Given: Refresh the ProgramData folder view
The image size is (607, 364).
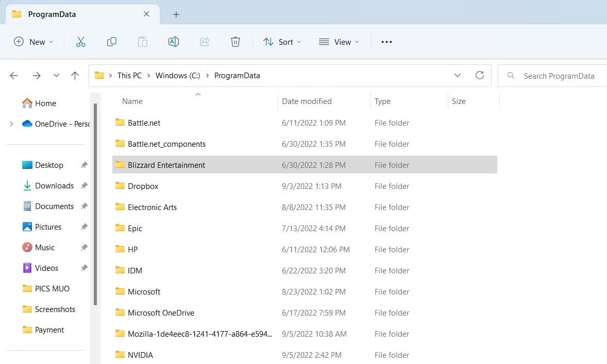Looking at the screenshot, I should click(x=480, y=75).
